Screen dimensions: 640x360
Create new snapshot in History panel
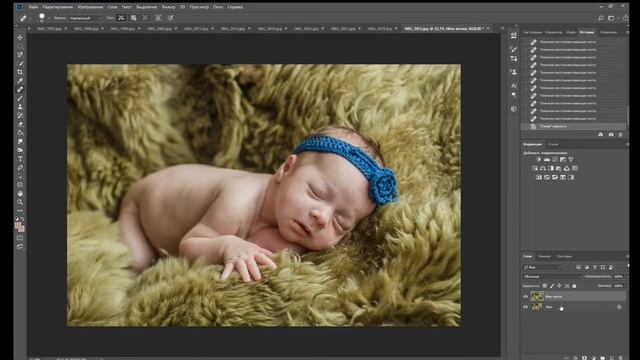coord(611,134)
